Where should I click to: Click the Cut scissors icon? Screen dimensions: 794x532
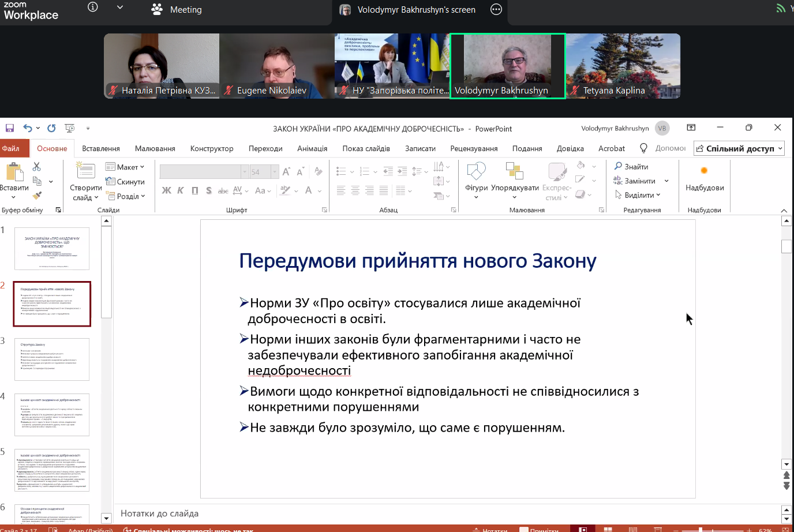click(37, 167)
